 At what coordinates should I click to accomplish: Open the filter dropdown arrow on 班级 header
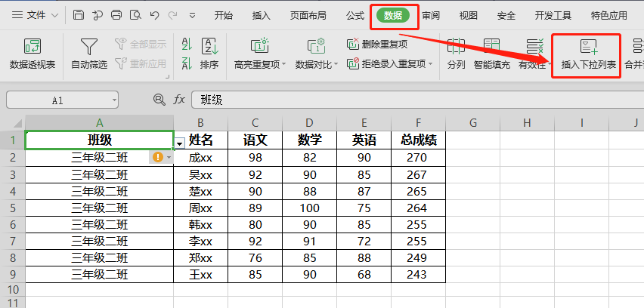click(180, 142)
